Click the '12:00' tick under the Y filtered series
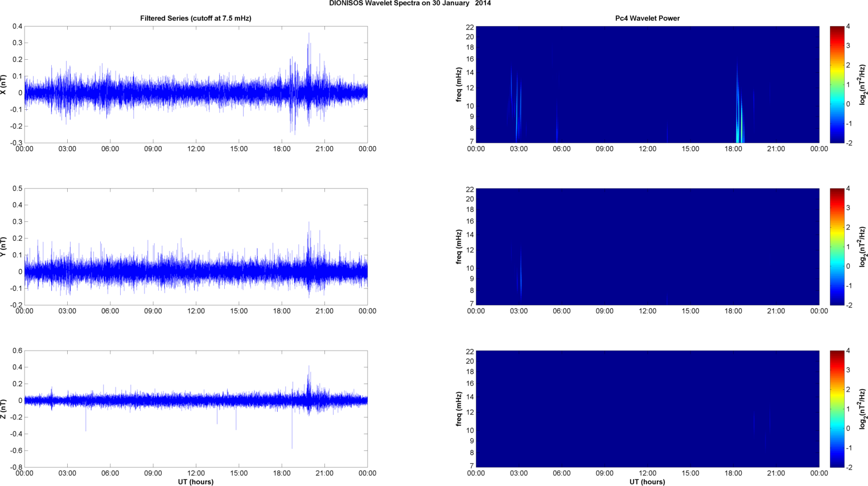The image size is (868, 486). click(x=196, y=311)
